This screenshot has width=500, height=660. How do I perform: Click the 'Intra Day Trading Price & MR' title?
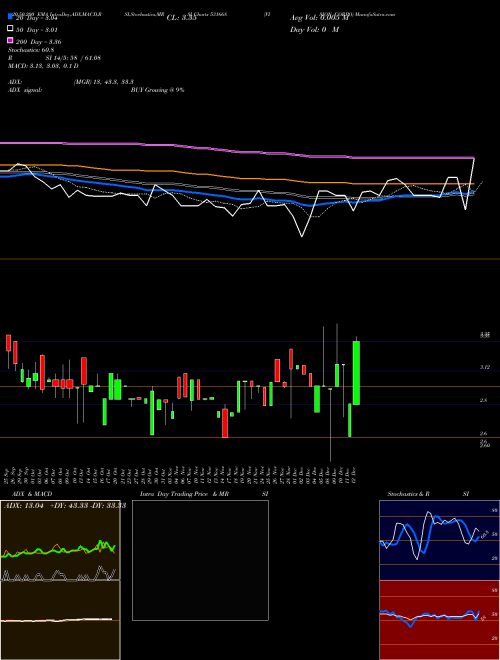[x=184, y=494]
